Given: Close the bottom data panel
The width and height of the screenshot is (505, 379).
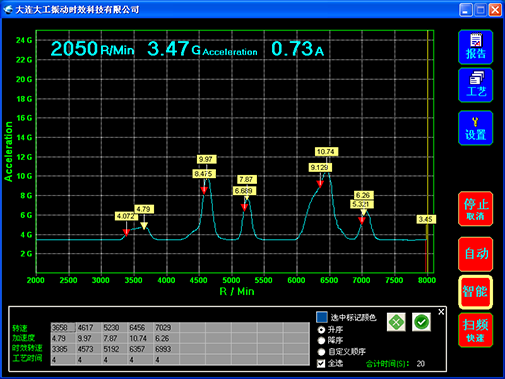Looking at the screenshot, I should [x=441, y=312].
